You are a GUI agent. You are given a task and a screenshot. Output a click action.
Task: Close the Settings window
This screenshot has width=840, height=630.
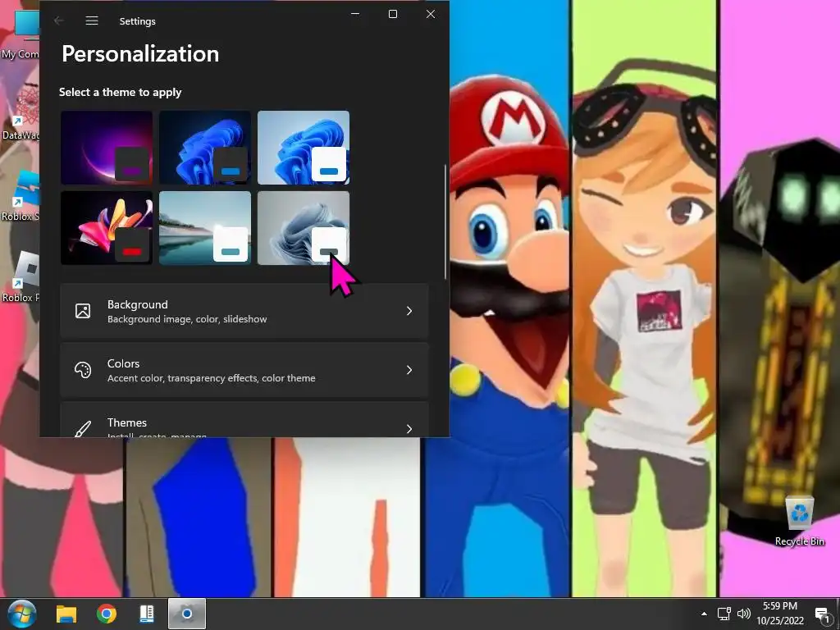(430, 14)
